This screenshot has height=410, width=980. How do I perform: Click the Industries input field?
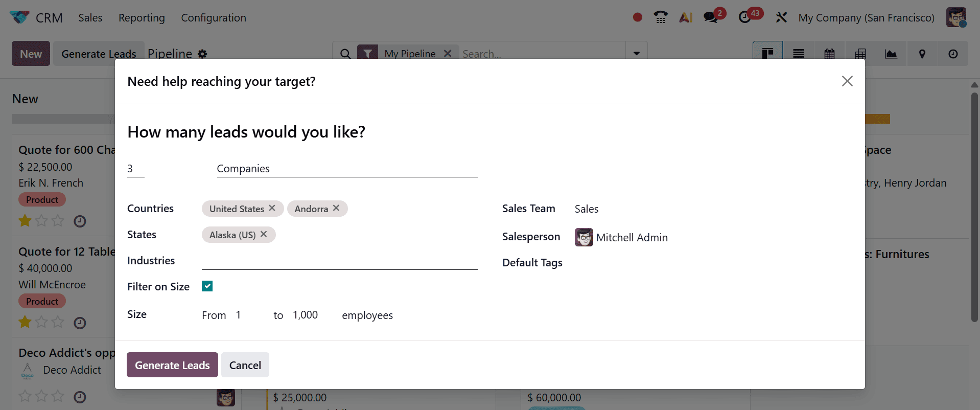tap(339, 261)
